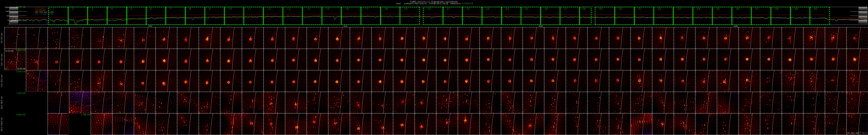868x135 pixels.
Task: Click the 12.0-25.0 keV row label
Action: click(x=2, y=81)
